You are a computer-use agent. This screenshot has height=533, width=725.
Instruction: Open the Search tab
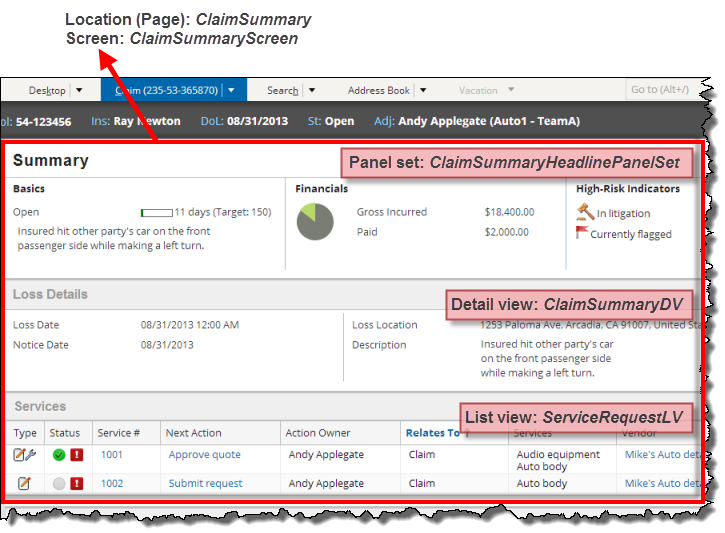tap(283, 90)
